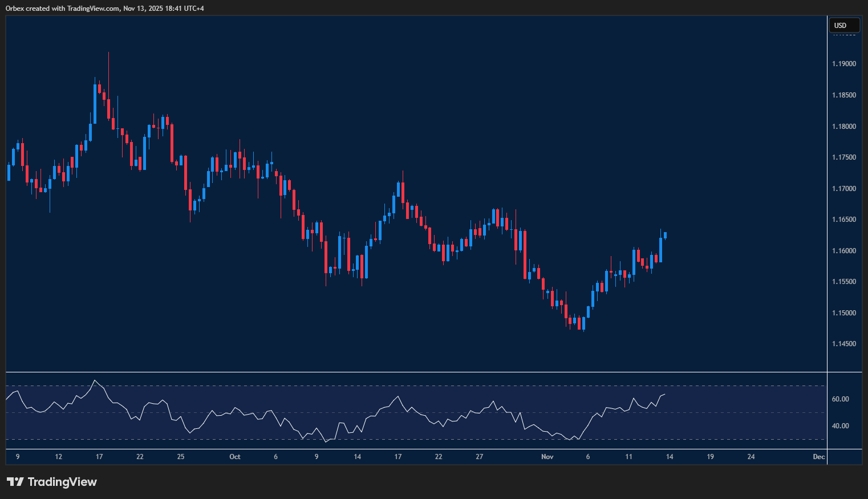868x499 pixels.
Task: Click the Dec label on time axis
Action: 818,457
